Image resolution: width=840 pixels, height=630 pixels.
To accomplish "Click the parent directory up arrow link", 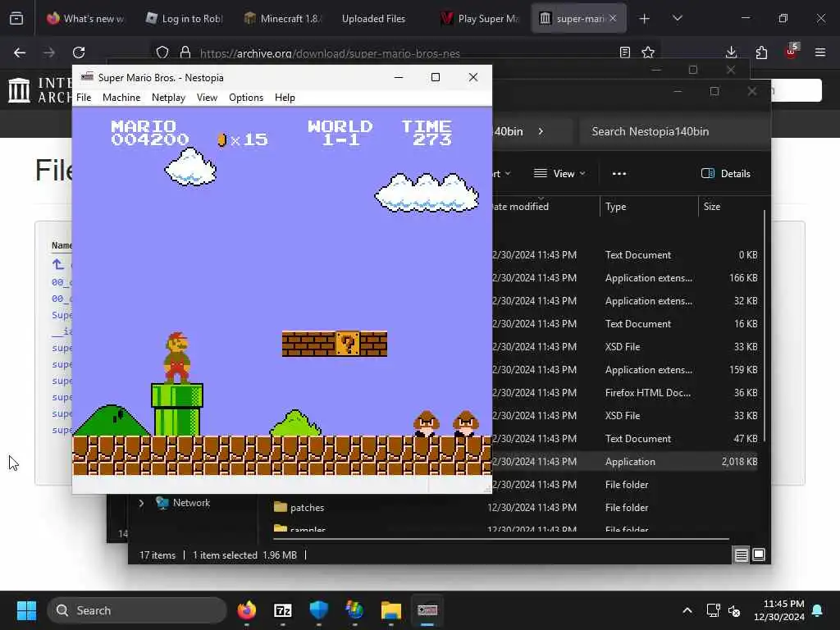I will click(x=58, y=264).
